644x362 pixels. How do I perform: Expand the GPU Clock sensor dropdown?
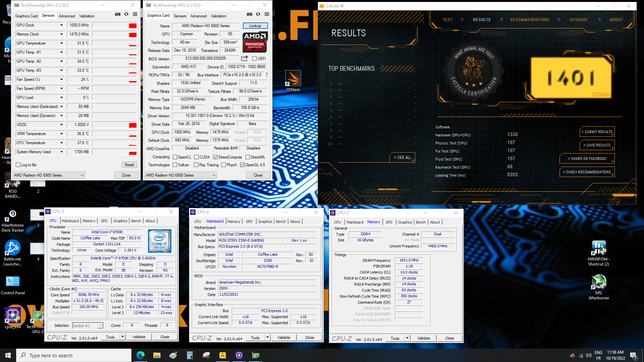(61, 25)
